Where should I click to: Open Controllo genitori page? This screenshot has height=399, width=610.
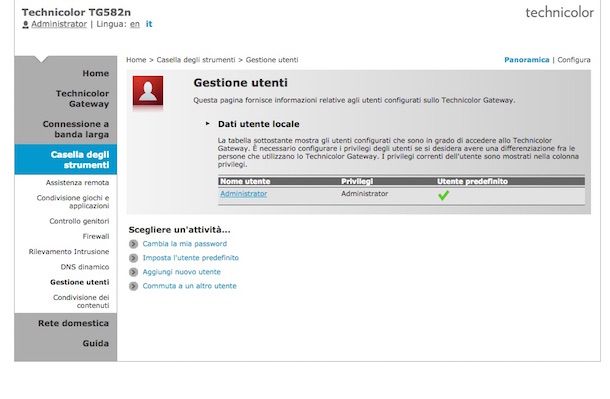[79, 221]
